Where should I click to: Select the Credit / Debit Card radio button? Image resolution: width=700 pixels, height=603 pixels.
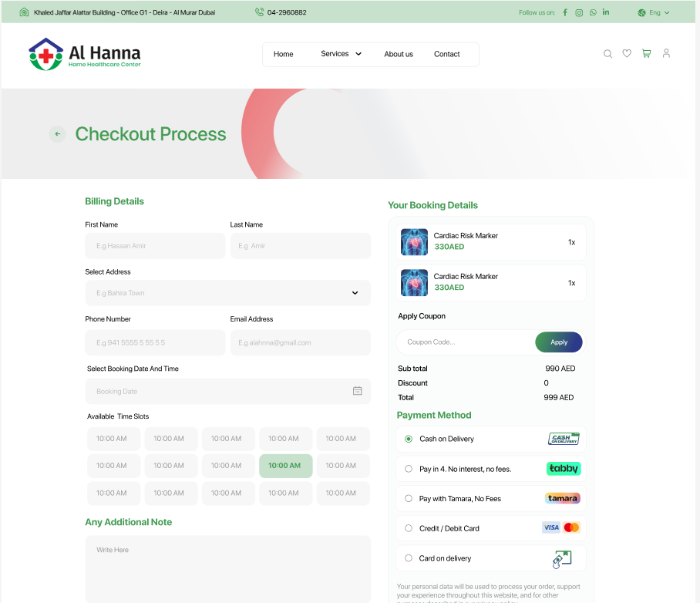(x=409, y=528)
